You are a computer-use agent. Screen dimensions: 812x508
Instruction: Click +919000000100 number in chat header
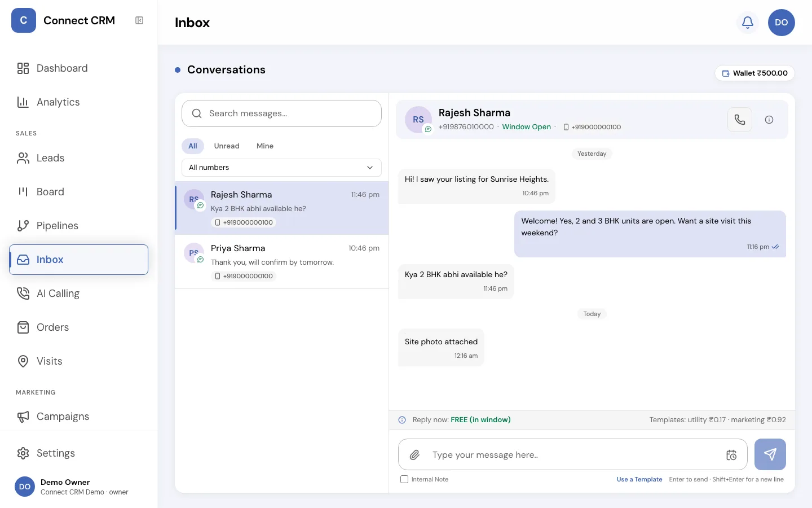(592, 127)
